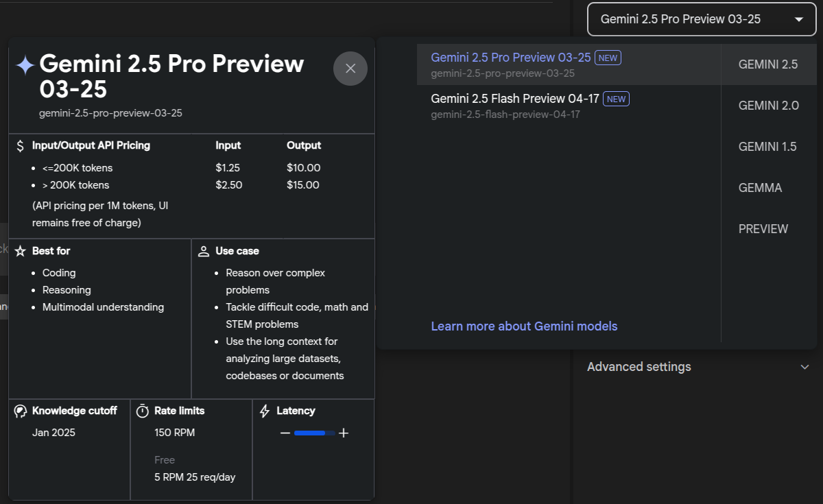Click the Input column header
Viewport: 823px width, 504px height.
coord(228,145)
